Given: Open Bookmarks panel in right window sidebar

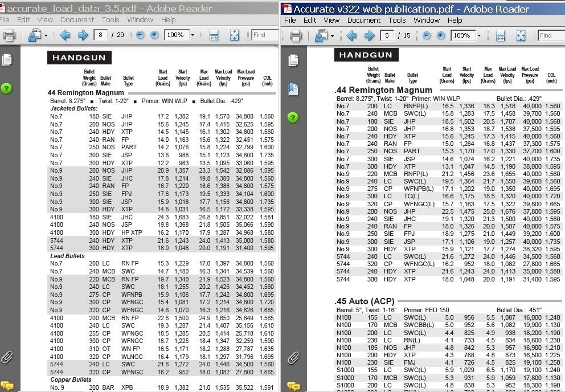Looking at the screenshot, I should coord(293,89).
